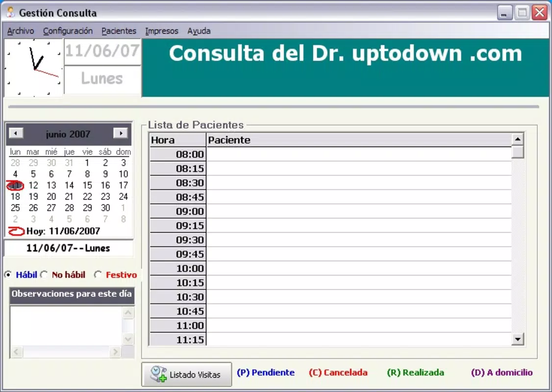Click the 08:15 time slot row
This screenshot has height=392, width=552.
pyautogui.click(x=330, y=169)
